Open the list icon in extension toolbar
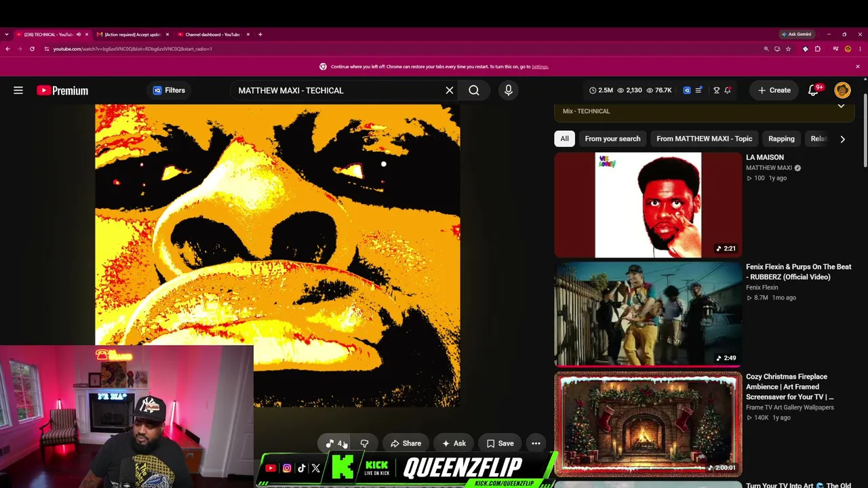Screen dimensions: 868x488 (x=698, y=90)
